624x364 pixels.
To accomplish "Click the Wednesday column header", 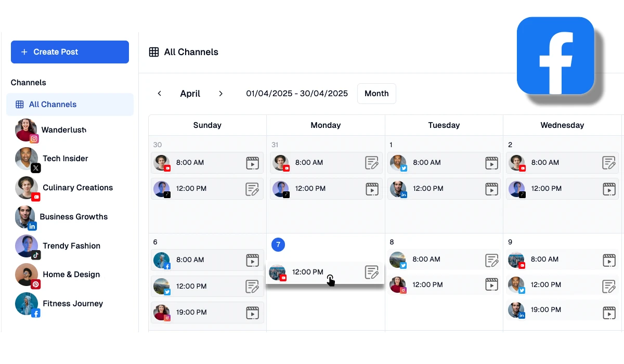I will point(562,125).
